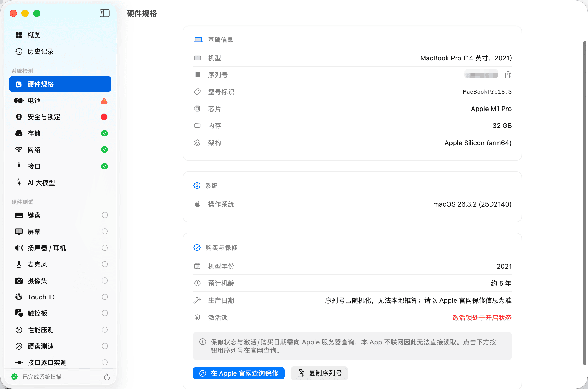The image size is (588, 389).
Task: Click the status circle for 触控板
Action: 105,313
